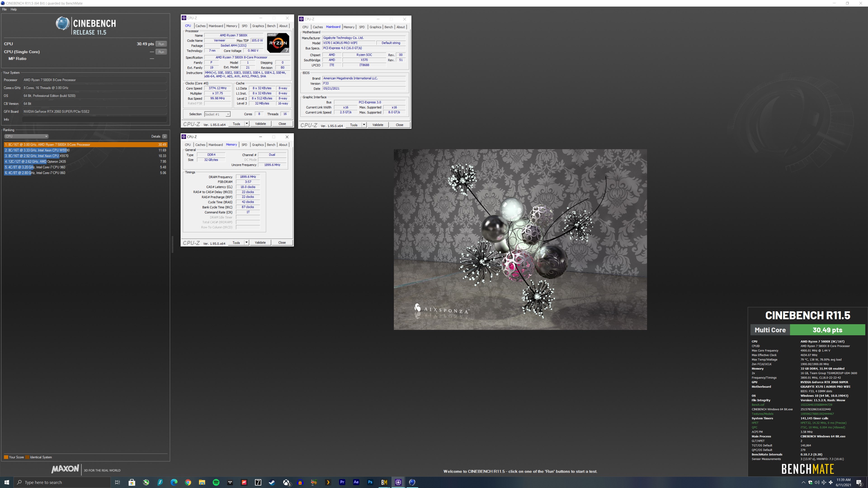
Task: Open the Socket #1 selection dropdown
Action: tap(217, 114)
